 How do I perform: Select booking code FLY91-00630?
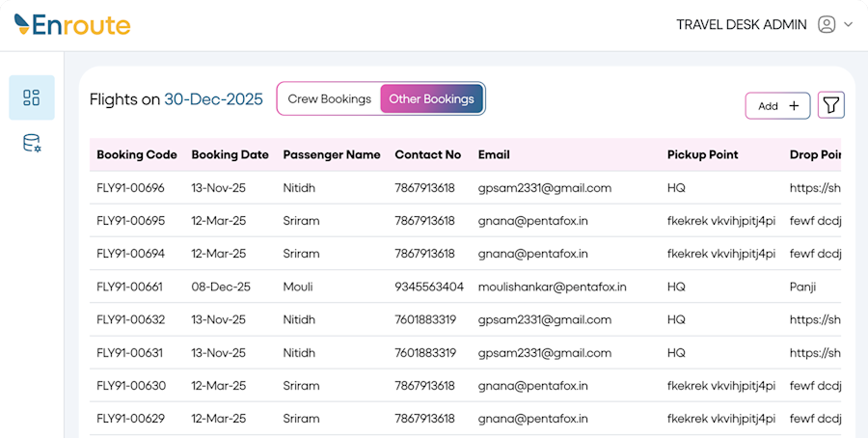pos(131,385)
